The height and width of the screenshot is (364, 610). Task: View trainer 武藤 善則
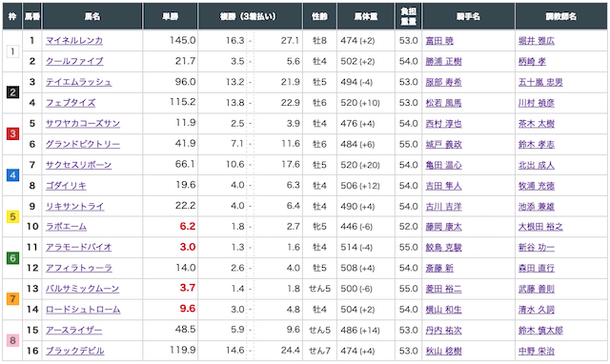(x=537, y=289)
